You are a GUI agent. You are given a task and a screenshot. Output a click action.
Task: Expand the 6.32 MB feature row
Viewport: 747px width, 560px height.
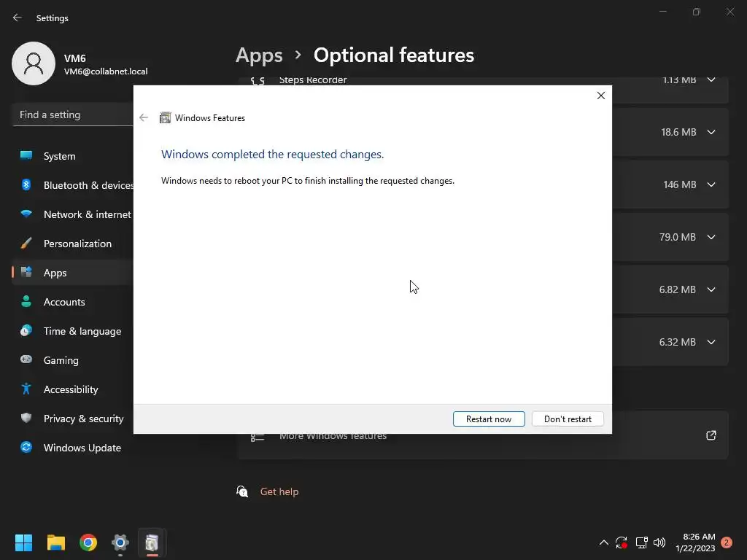pos(711,342)
